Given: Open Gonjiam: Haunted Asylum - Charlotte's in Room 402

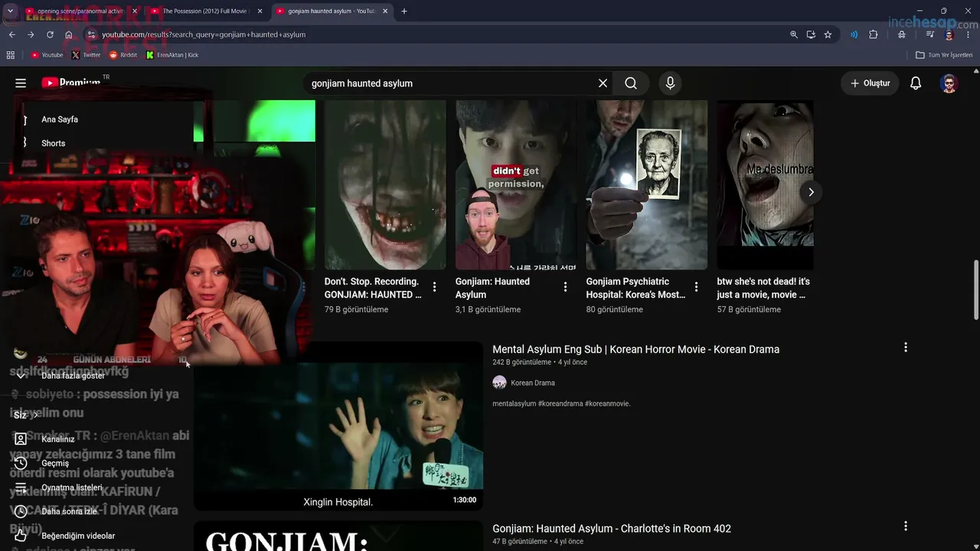Looking at the screenshot, I should (612, 529).
